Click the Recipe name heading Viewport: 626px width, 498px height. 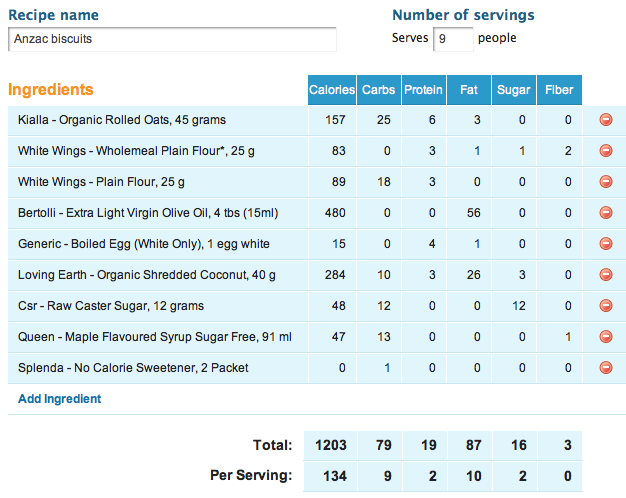point(53,15)
